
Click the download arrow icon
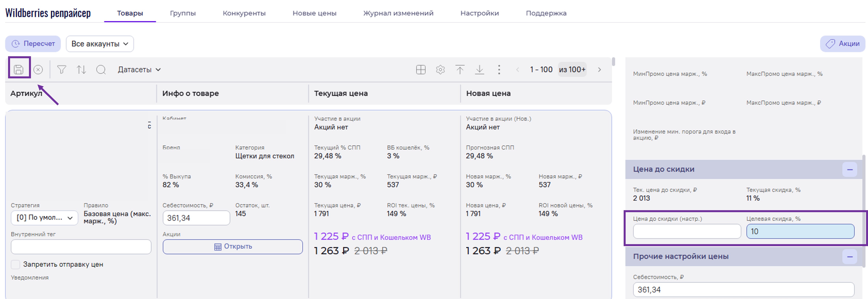(479, 69)
